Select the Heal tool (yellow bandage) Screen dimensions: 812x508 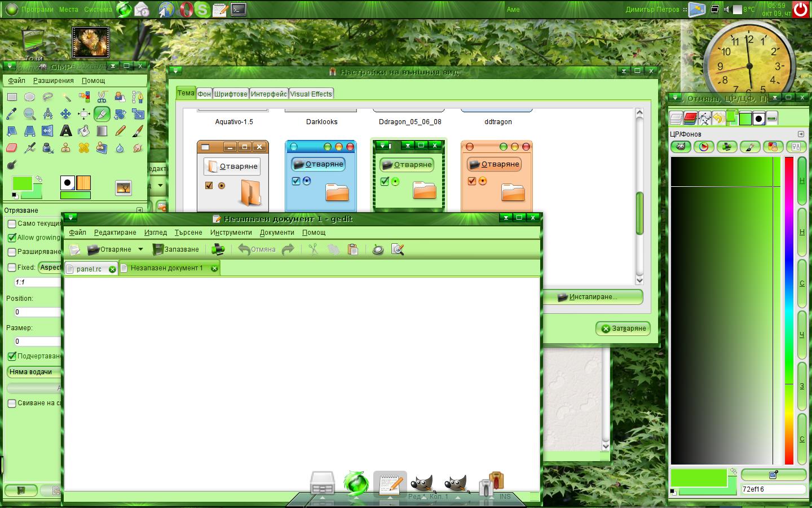click(84, 148)
